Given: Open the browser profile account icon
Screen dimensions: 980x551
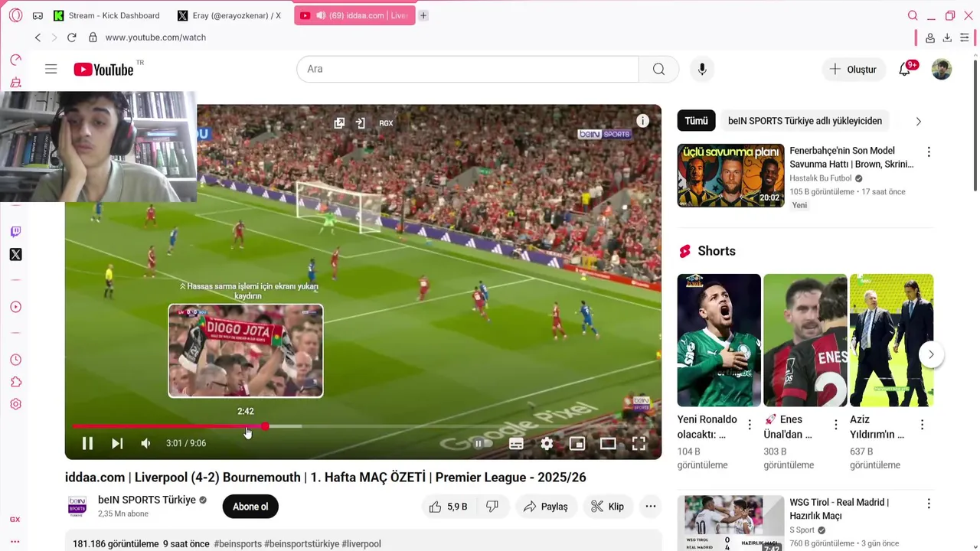Looking at the screenshot, I should point(930,38).
